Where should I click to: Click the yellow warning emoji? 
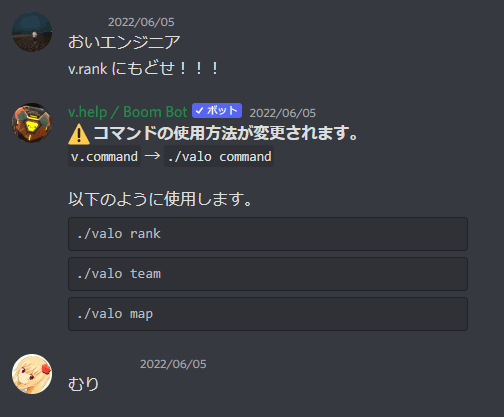point(79,134)
